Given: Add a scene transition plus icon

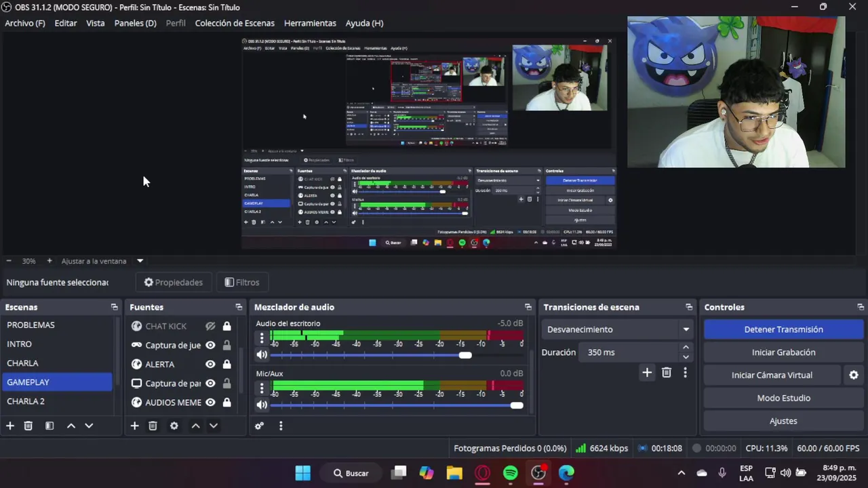Looking at the screenshot, I should point(647,372).
